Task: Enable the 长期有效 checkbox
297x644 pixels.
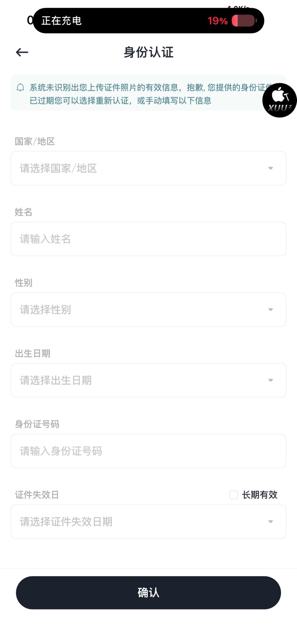Action: point(234,495)
